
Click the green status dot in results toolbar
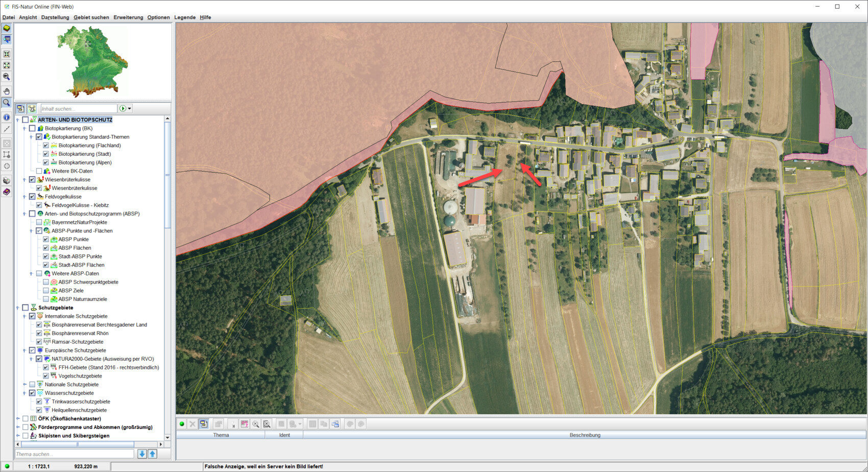tap(182, 424)
